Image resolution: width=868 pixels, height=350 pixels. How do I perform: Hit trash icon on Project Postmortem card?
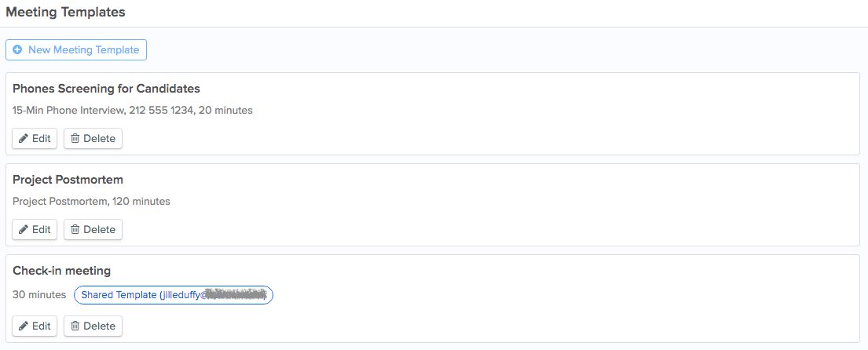75,230
